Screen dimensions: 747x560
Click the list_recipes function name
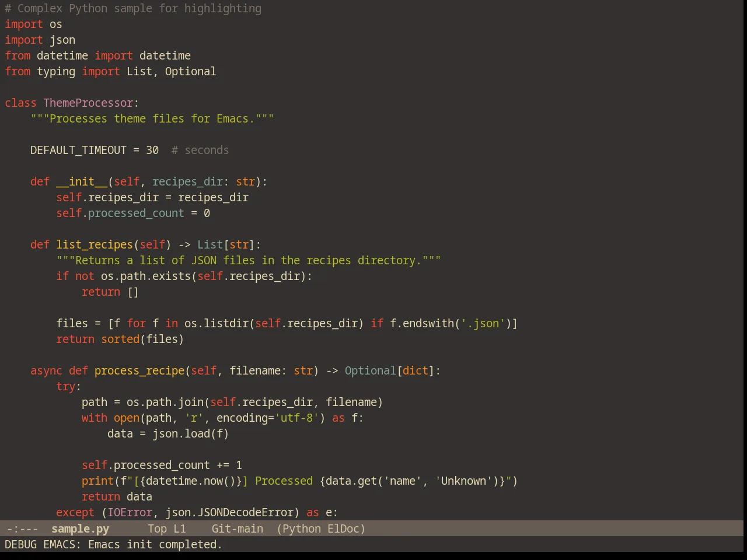pyautogui.click(x=95, y=244)
